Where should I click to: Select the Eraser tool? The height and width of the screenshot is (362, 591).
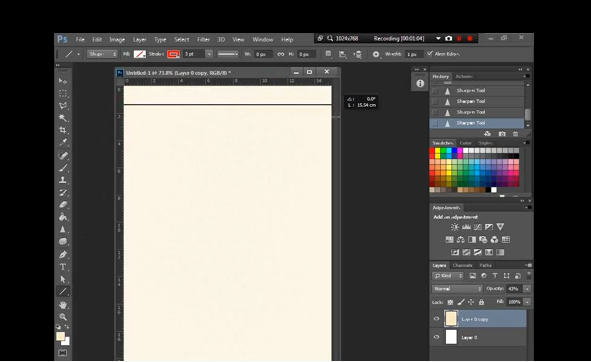pos(63,205)
